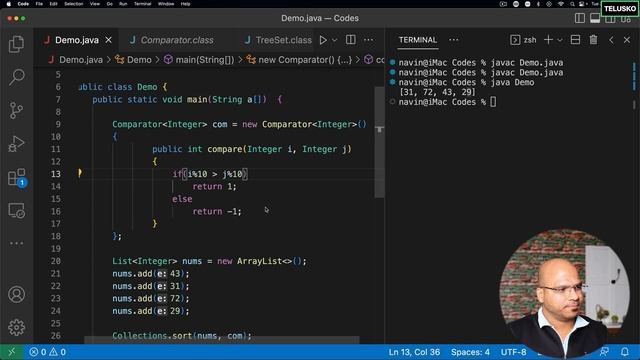640x360 pixels.
Task: Click breadcrumb Demo class
Action: point(133,60)
